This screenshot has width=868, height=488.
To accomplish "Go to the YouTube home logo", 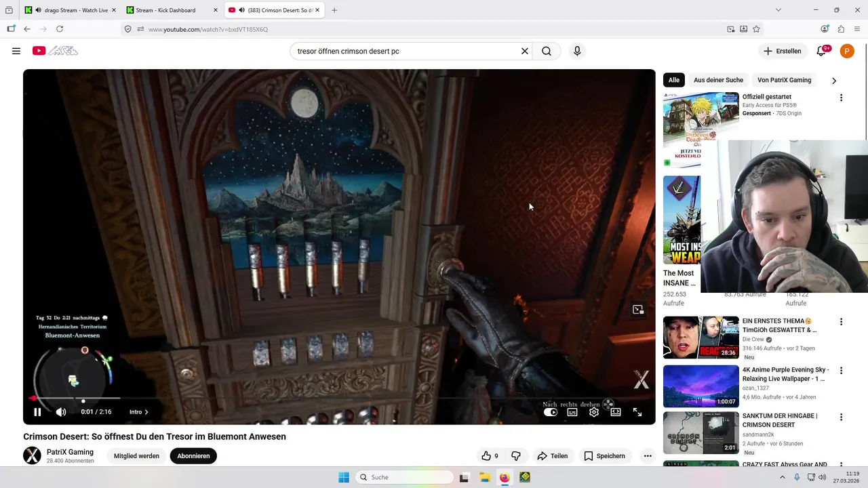I will tap(55, 51).
